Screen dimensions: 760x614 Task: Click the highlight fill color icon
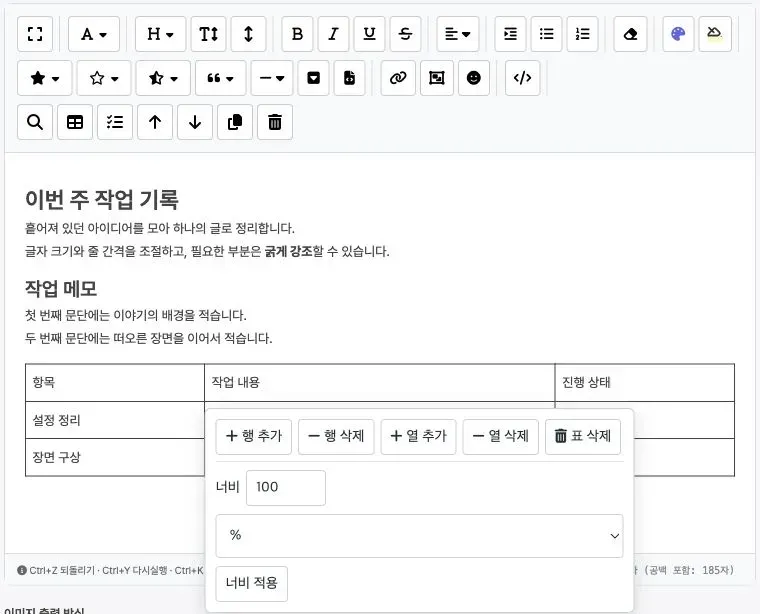[x=715, y=34]
